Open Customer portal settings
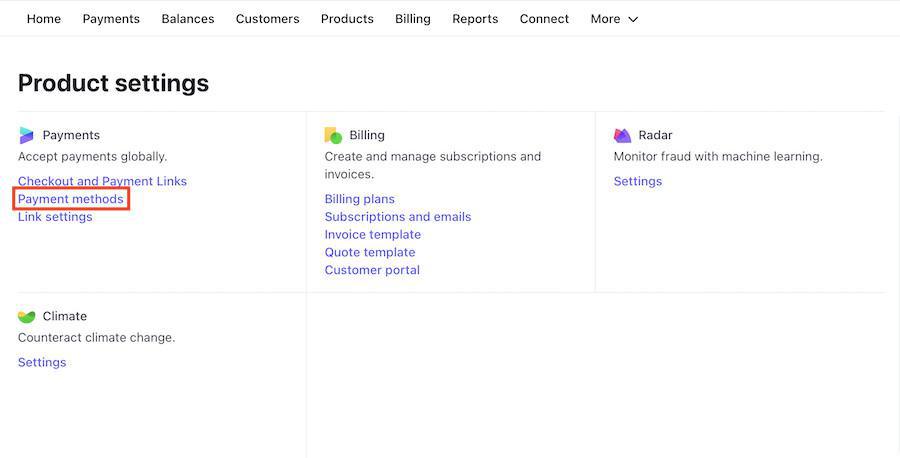 [x=372, y=270]
